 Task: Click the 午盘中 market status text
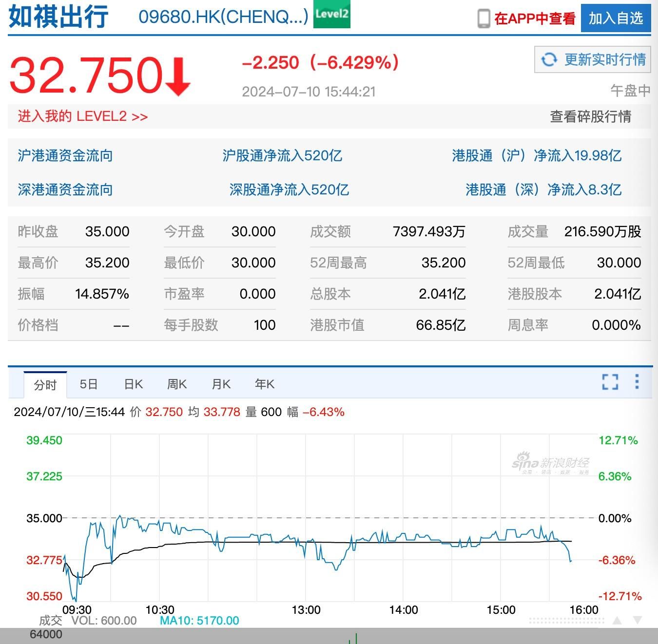click(630, 91)
